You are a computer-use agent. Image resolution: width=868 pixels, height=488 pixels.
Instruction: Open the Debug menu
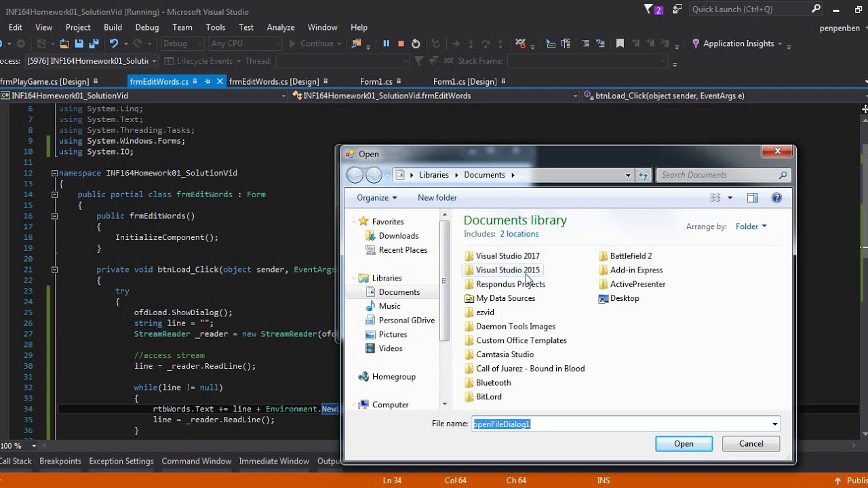click(x=147, y=27)
